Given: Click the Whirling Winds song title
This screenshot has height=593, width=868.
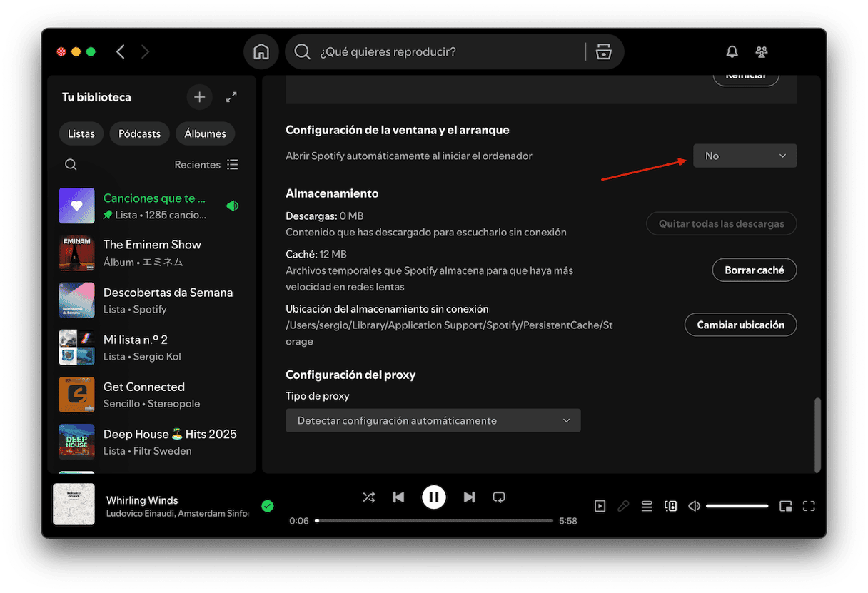Looking at the screenshot, I should (x=142, y=500).
